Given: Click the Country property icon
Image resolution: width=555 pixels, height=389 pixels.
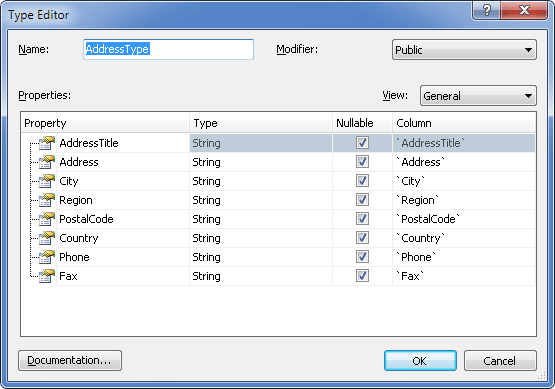Looking at the screenshot, I should [47, 238].
